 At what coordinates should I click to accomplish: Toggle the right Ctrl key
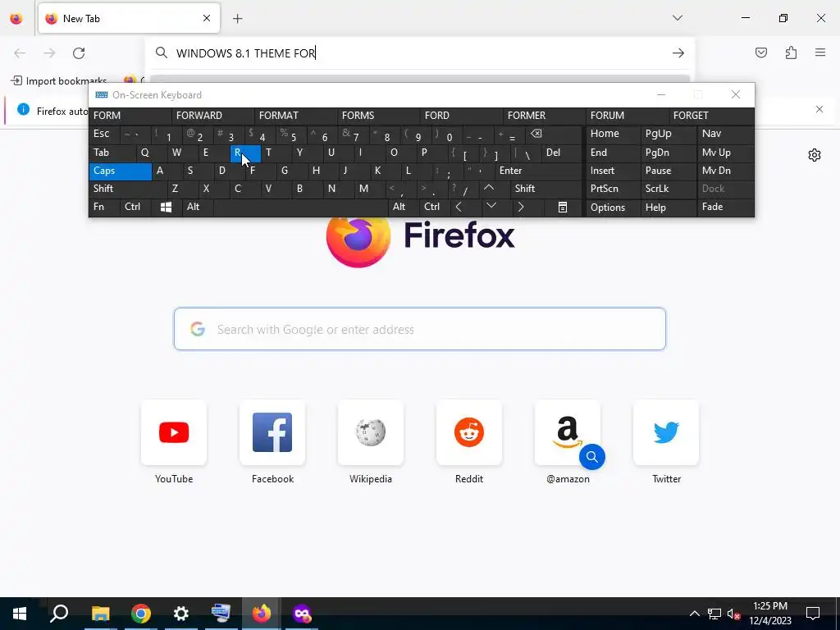pos(435,207)
